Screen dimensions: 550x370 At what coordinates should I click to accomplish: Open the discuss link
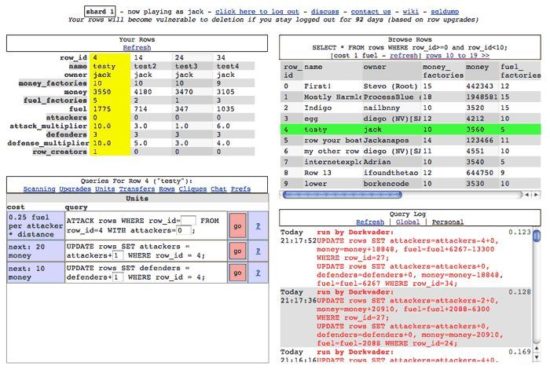click(325, 12)
